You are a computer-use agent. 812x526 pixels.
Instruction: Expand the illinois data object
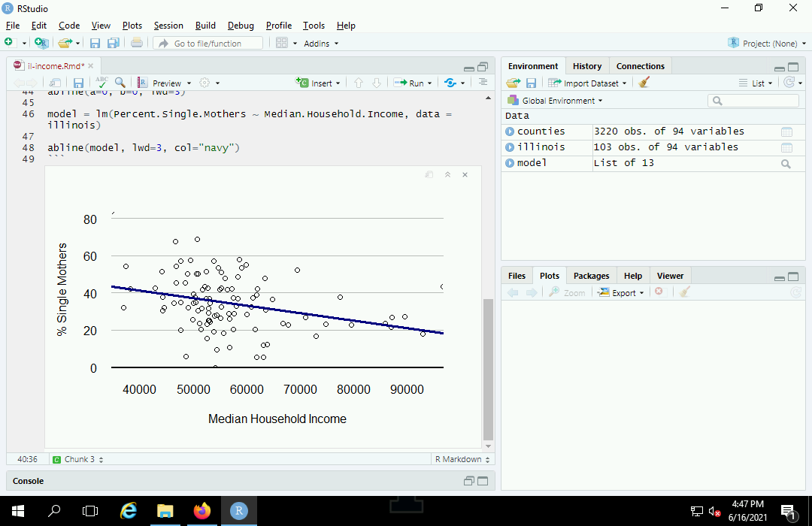(x=511, y=147)
